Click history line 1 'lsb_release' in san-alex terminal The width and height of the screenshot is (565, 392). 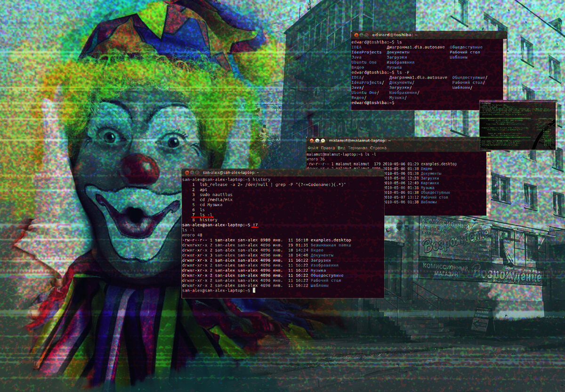pyautogui.click(x=273, y=184)
